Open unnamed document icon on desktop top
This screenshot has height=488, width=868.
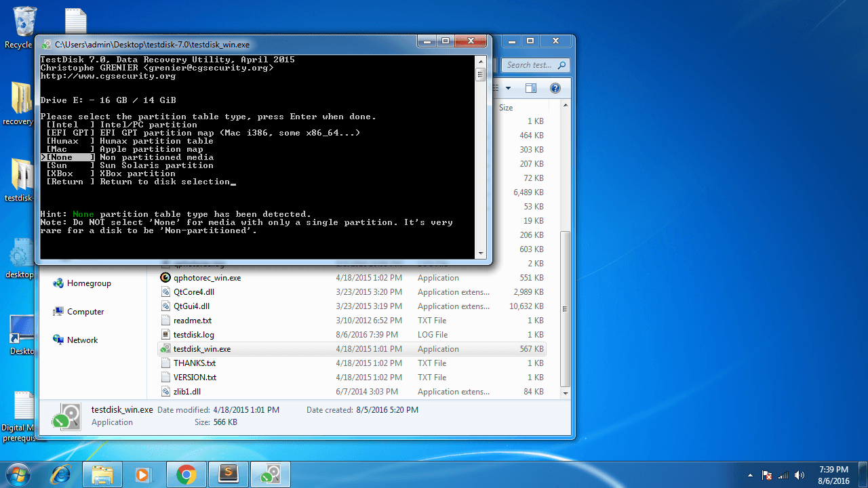(x=76, y=20)
